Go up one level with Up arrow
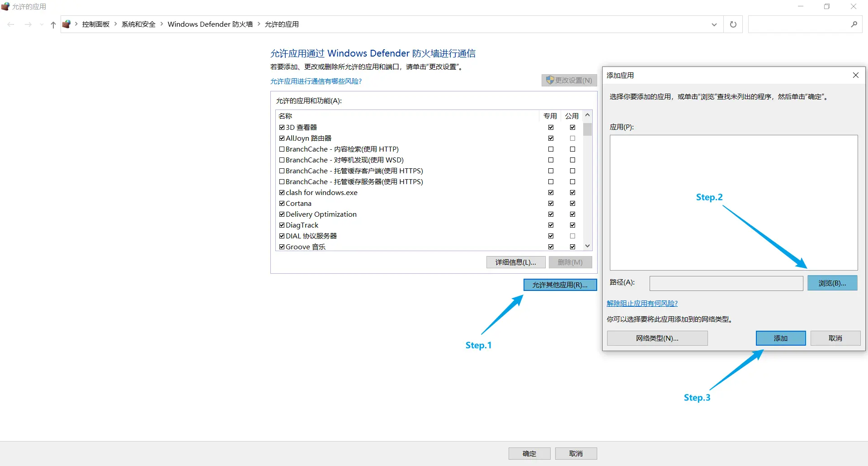Viewport: 868px width, 466px height. [x=53, y=24]
